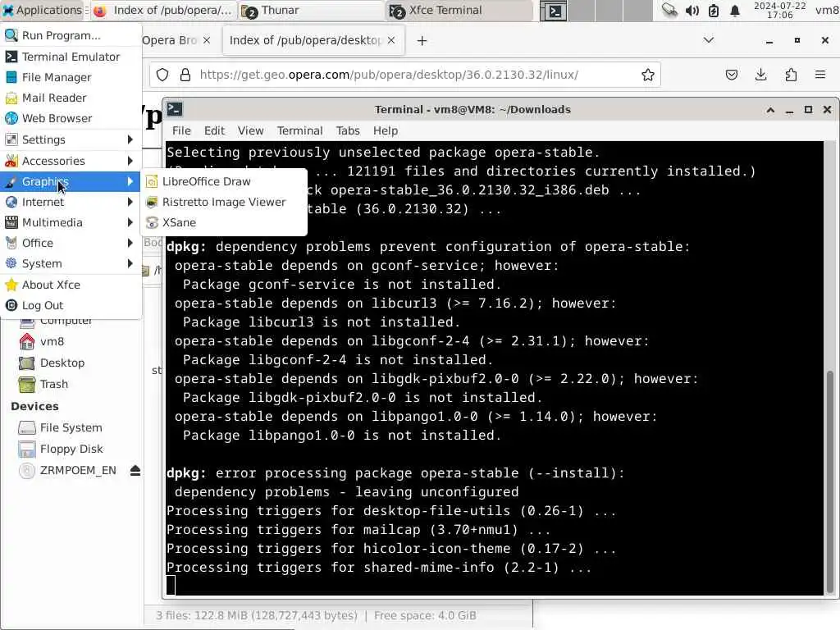
Task: Open the Firefox extensions icon
Action: pyautogui.click(x=791, y=75)
